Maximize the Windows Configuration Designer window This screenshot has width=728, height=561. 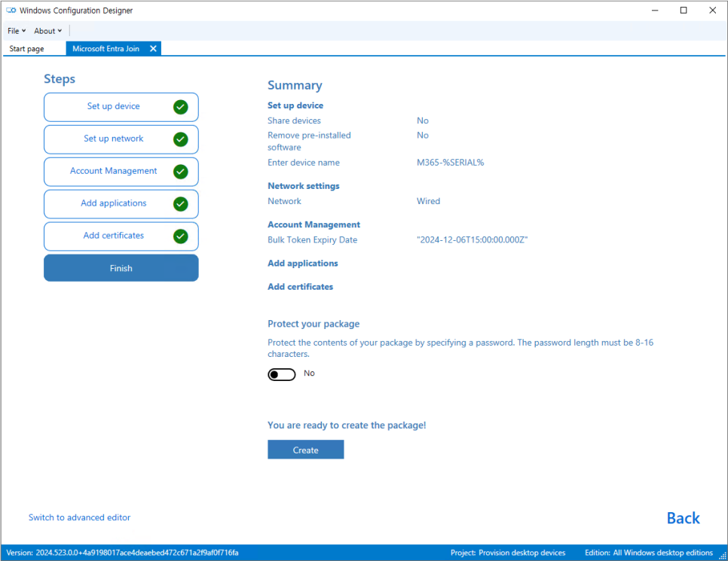[x=684, y=11]
